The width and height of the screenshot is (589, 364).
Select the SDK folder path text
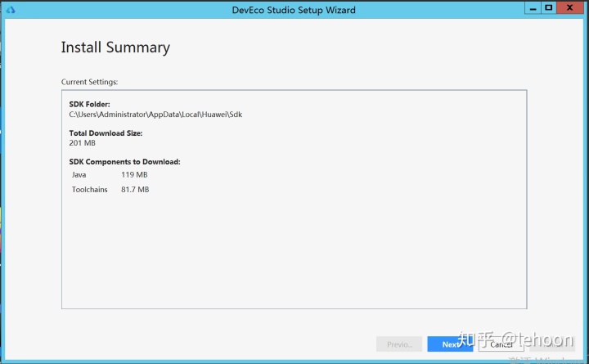click(155, 115)
